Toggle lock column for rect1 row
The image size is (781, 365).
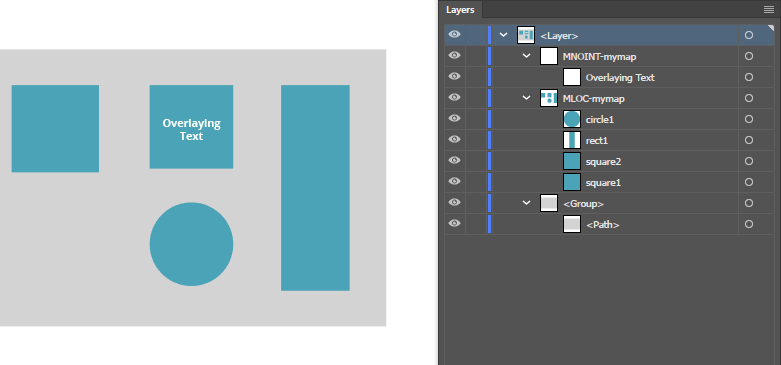[x=476, y=140]
